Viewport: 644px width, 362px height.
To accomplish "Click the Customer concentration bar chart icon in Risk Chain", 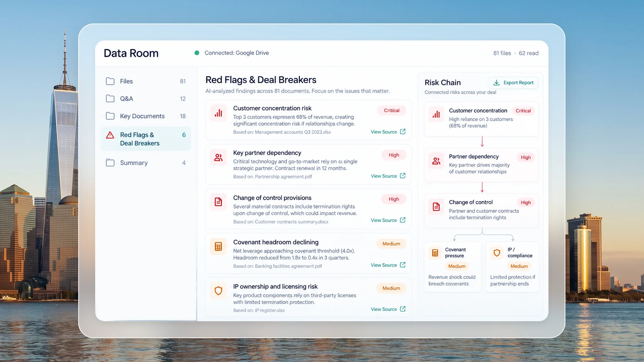I will coord(436,115).
